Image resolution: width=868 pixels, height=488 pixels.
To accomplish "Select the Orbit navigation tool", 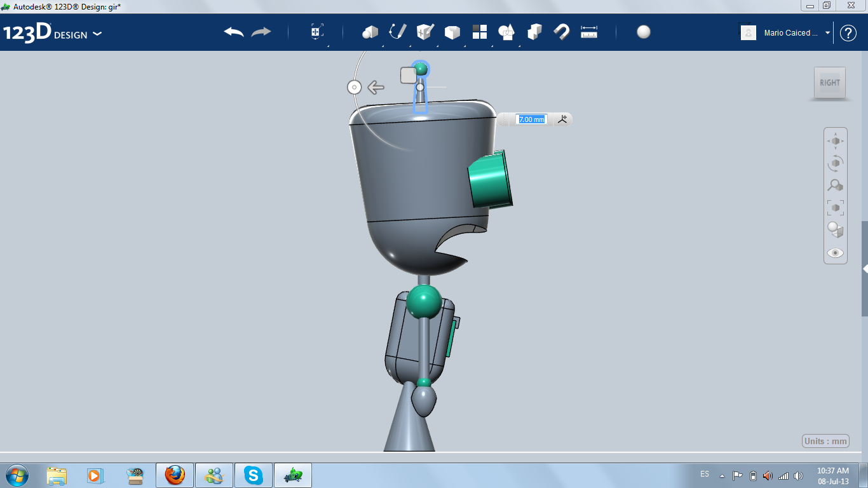I will point(836,163).
